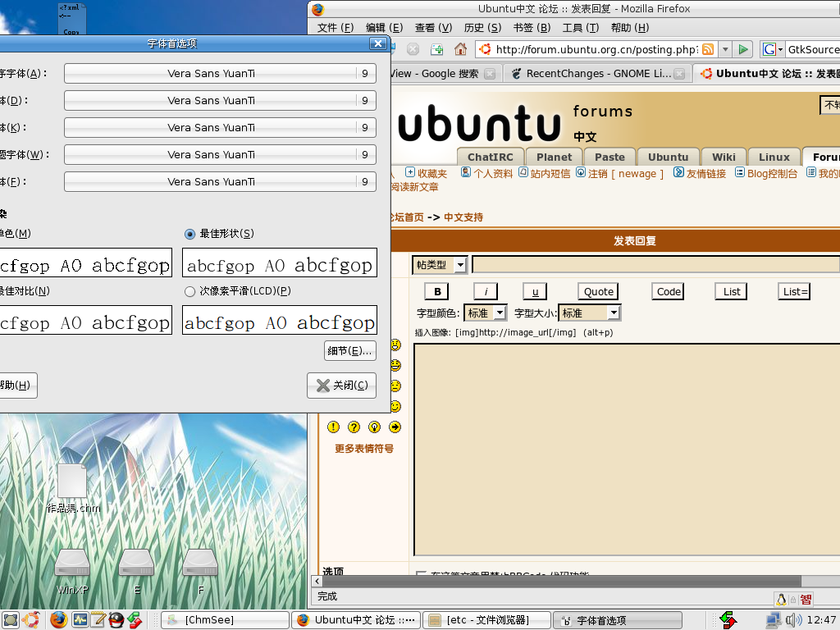Viewport: 840px width, 630px height.
Task: Open the Planet forum navigation tab
Action: click(x=554, y=157)
